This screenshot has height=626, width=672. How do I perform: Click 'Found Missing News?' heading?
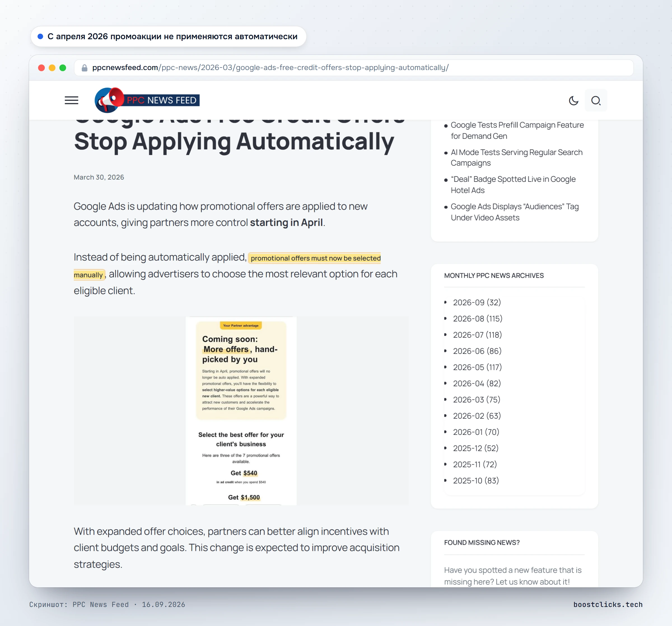click(481, 542)
